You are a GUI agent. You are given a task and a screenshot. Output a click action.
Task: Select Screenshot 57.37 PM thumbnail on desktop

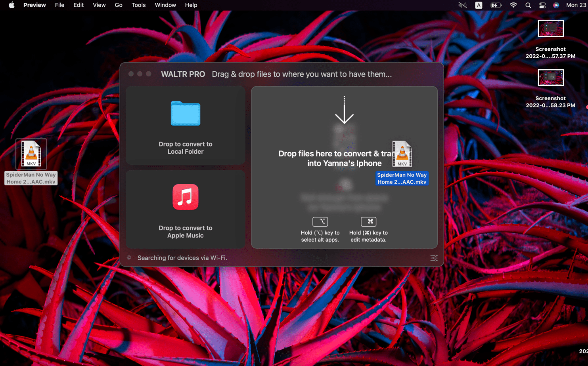pyautogui.click(x=550, y=28)
